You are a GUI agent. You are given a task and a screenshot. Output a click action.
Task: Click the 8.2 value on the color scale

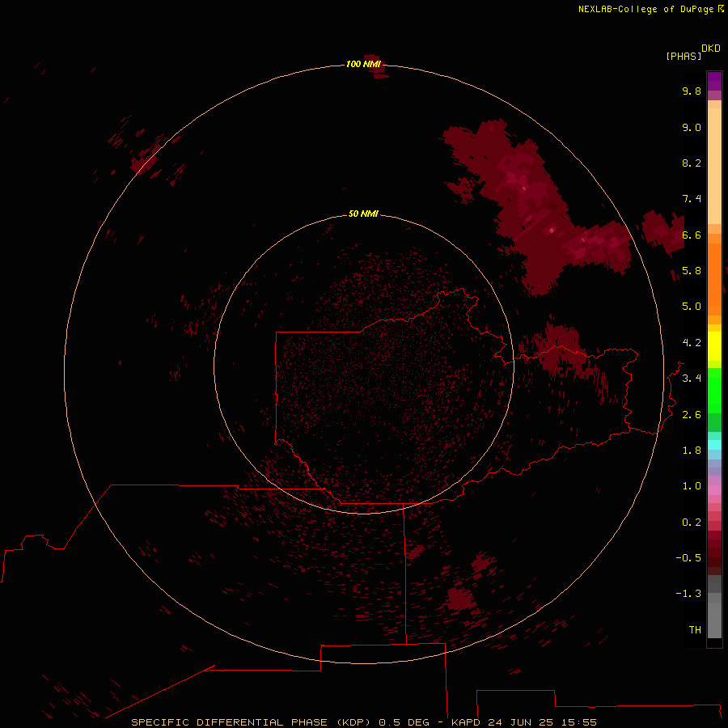point(692,163)
